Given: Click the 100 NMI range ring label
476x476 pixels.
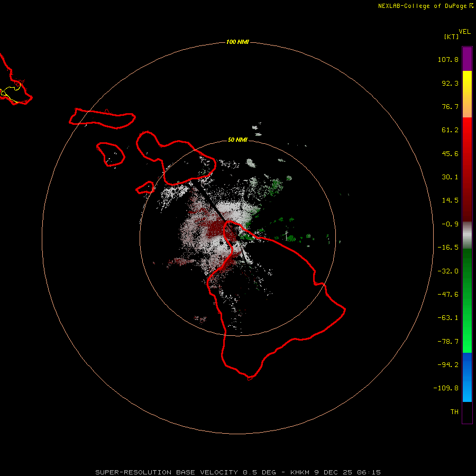Looking at the screenshot, I should pyautogui.click(x=237, y=42).
